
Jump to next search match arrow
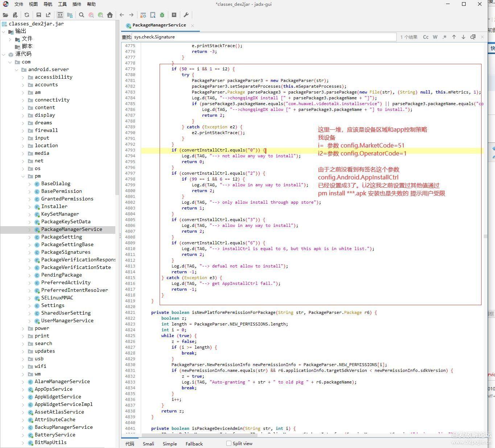pos(463,37)
